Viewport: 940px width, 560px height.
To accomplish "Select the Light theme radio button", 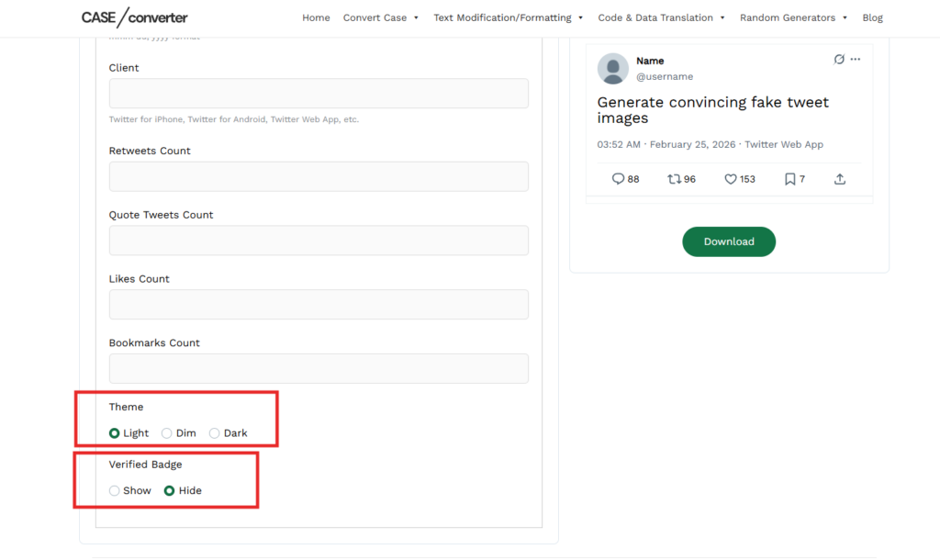I will [x=114, y=433].
